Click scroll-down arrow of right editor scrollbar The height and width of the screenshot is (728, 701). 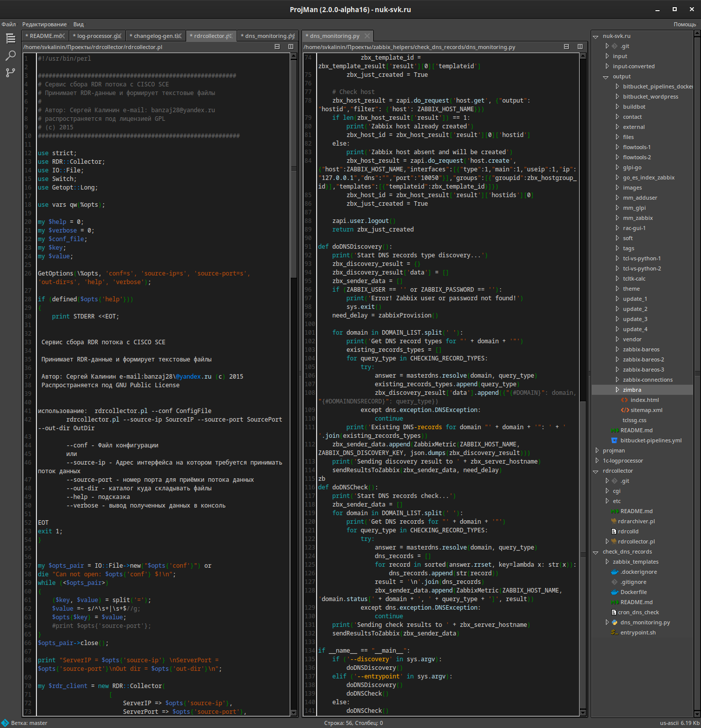click(x=583, y=713)
